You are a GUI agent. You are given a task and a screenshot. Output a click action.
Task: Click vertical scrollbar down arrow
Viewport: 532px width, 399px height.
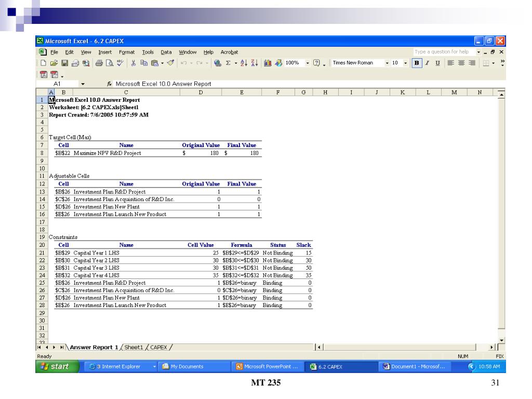pos(501,340)
